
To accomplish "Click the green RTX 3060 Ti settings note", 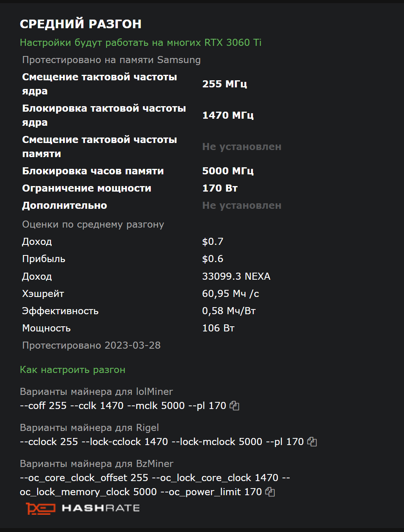I will (141, 42).
